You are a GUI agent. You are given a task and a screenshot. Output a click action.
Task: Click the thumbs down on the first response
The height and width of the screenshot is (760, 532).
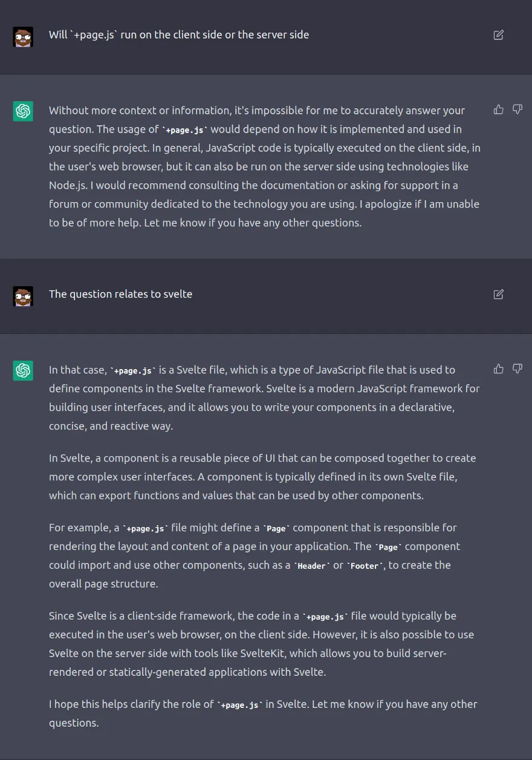(517, 110)
